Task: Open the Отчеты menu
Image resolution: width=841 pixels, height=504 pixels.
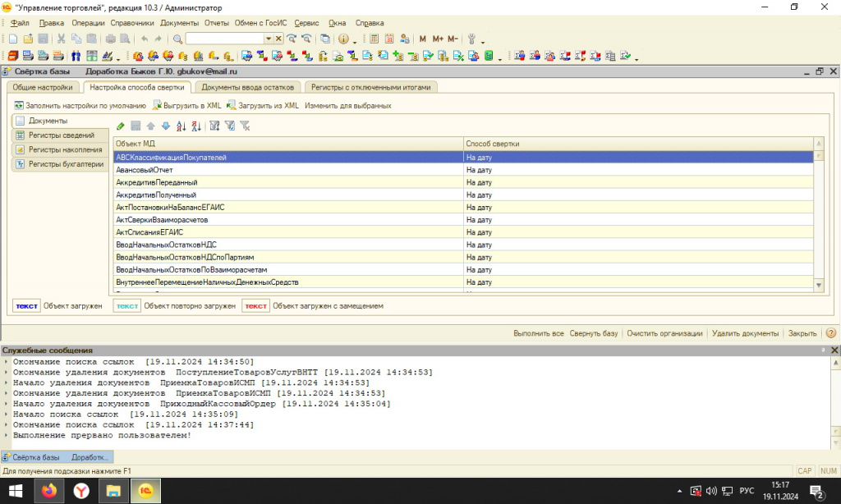Action: click(217, 23)
